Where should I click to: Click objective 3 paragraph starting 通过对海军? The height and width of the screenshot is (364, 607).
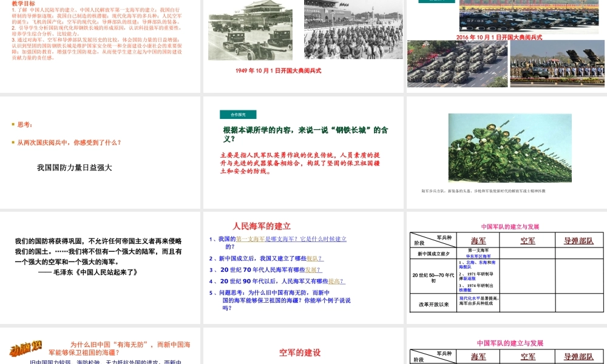(97, 49)
